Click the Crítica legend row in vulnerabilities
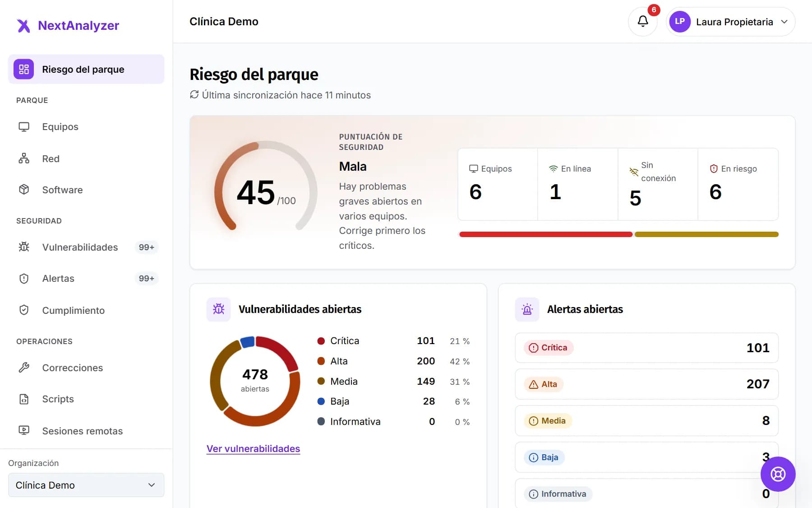This screenshot has height=508, width=812. click(393, 341)
